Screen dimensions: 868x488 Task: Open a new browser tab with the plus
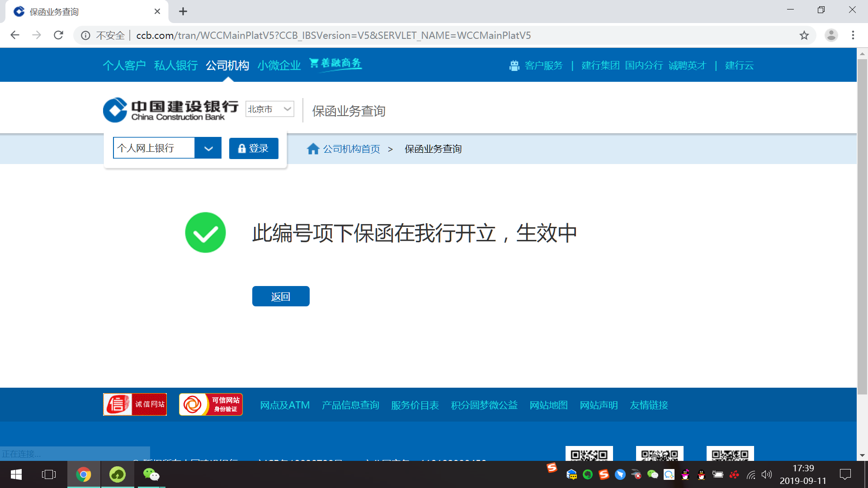(x=183, y=12)
